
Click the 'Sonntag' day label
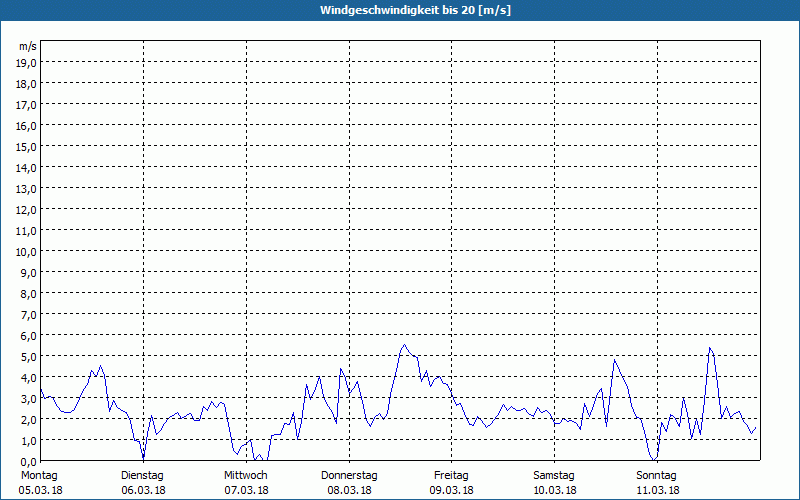coord(656,476)
